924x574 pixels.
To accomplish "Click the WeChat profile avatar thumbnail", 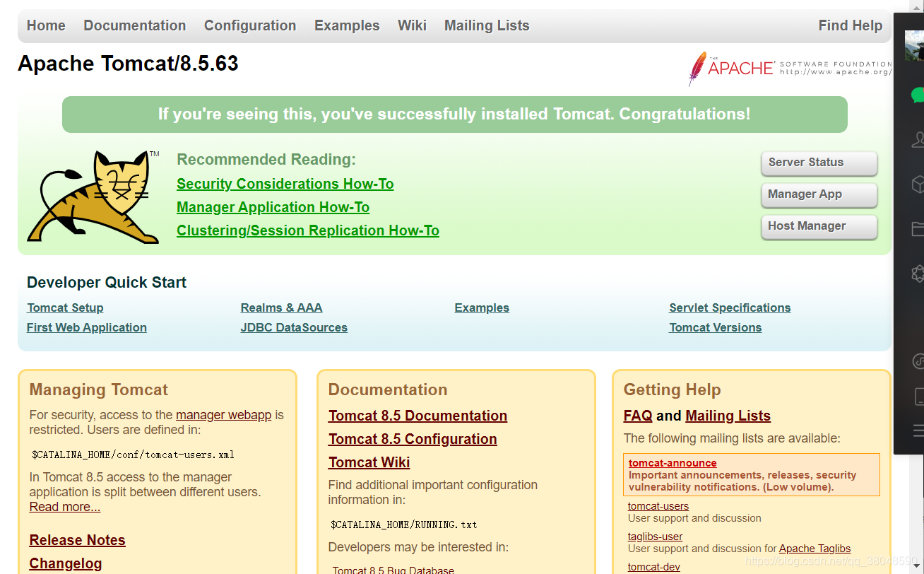I will pos(914,45).
